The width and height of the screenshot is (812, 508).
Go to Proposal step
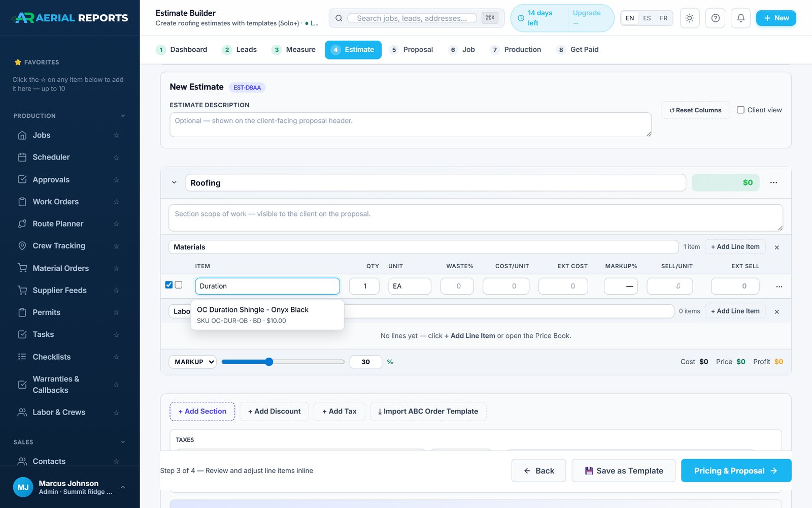point(411,50)
